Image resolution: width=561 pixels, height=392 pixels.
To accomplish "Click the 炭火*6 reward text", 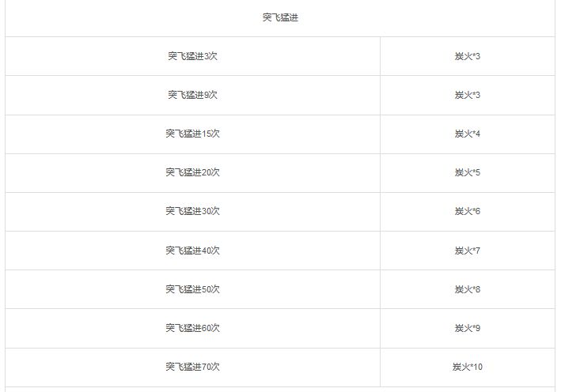I will [468, 211].
